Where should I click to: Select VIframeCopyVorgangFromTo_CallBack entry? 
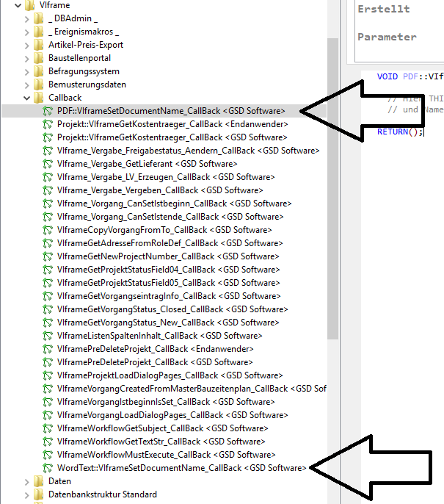click(x=164, y=230)
